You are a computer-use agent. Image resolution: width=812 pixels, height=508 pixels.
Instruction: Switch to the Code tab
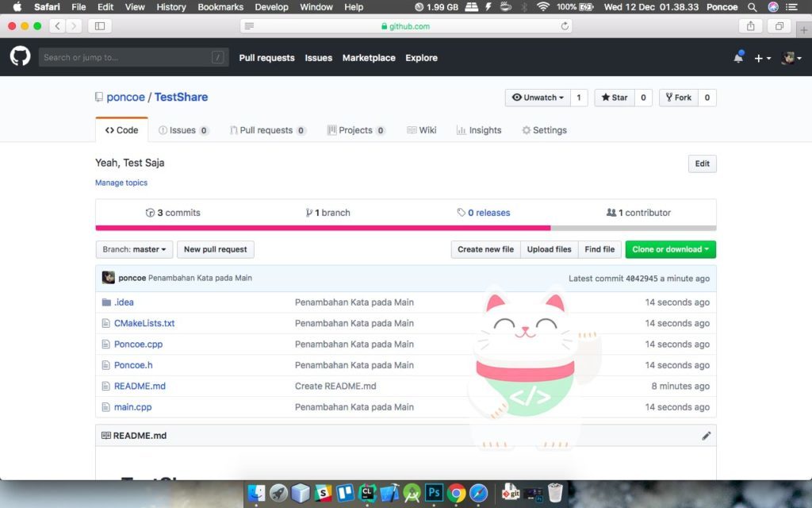(x=121, y=130)
